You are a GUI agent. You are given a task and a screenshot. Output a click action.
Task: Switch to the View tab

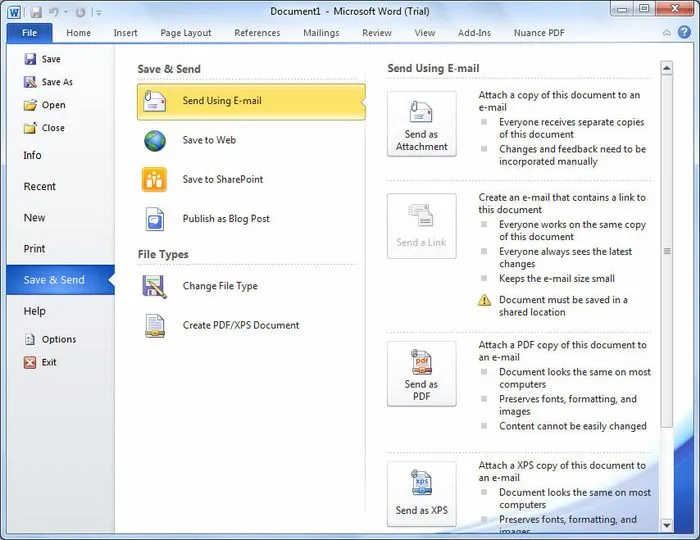(425, 33)
